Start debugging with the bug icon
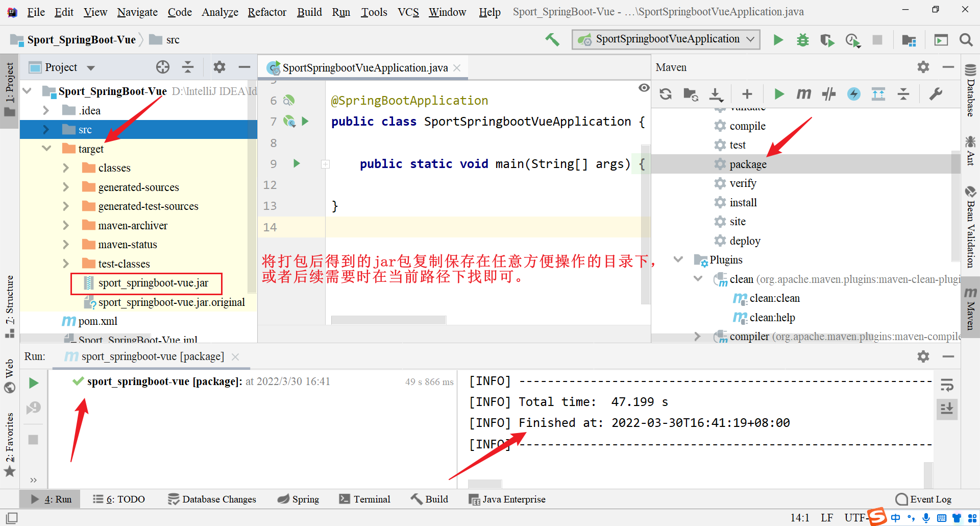The image size is (980, 526). point(802,39)
